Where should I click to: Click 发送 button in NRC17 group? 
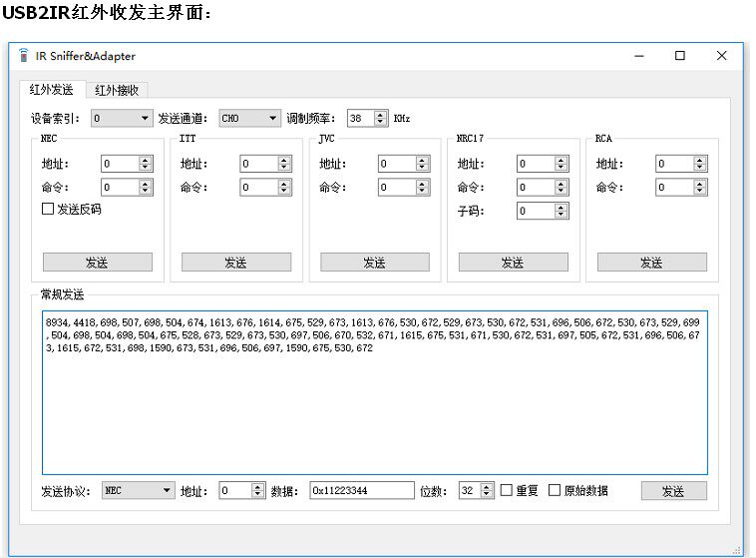tap(513, 263)
